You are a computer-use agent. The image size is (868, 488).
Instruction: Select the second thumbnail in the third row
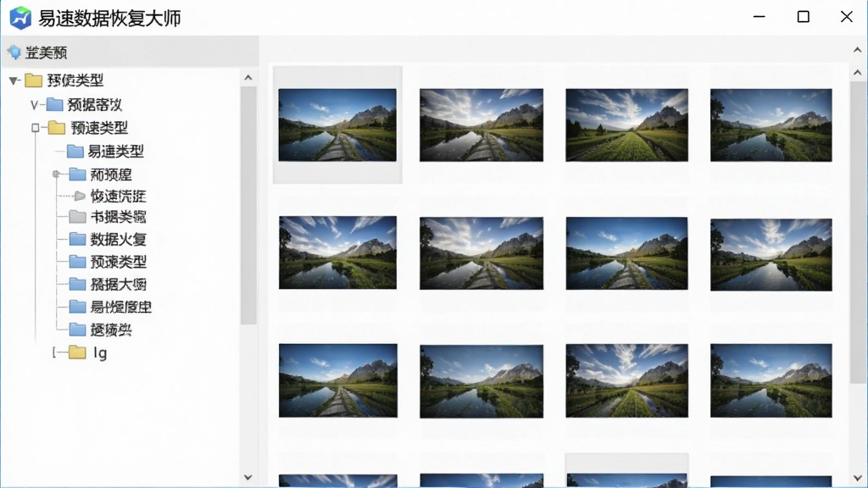(481, 381)
